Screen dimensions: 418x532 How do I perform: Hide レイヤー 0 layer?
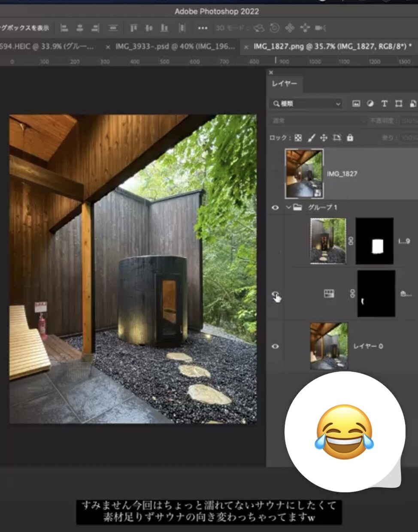click(275, 346)
